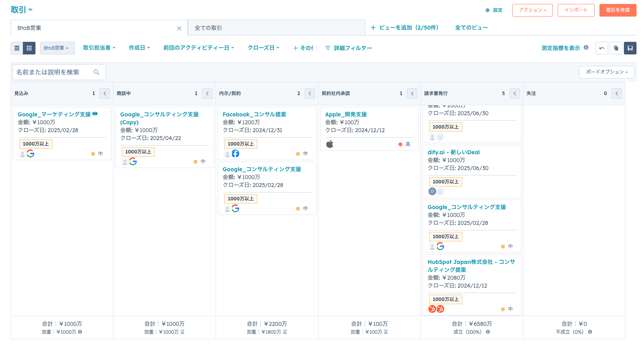Image resolution: width=644 pixels, height=344 pixels.
Task: Collapse the 失注 column
Action: (617, 93)
